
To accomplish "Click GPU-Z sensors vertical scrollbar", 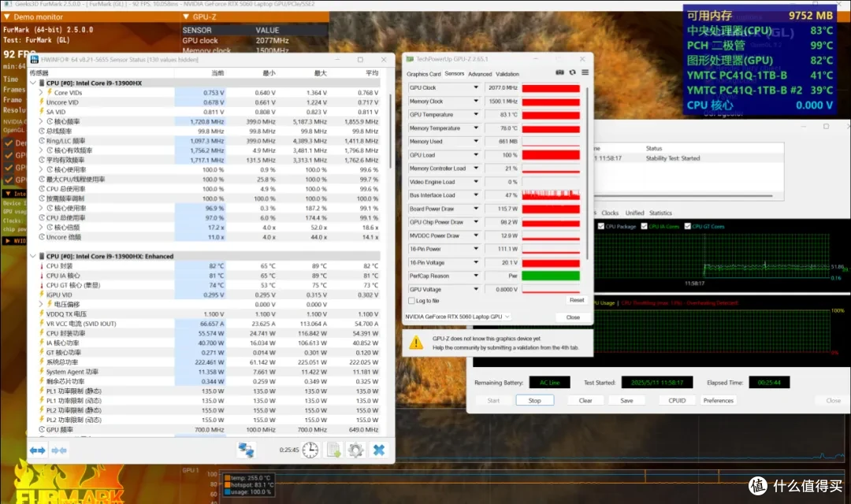I will click(588, 172).
